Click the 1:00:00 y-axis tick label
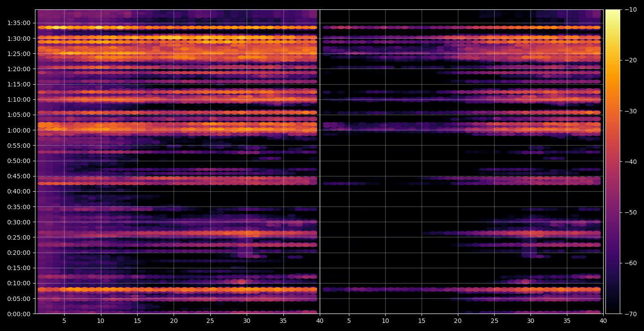 tap(20, 130)
